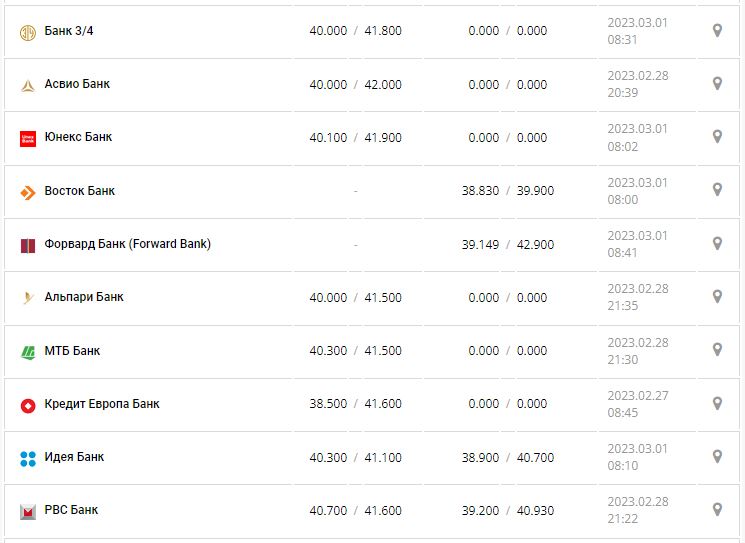The width and height of the screenshot is (745, 543).
Task: Click the orange Восток Банк logo
Action: pyautogui.click(x=28, y=192)
